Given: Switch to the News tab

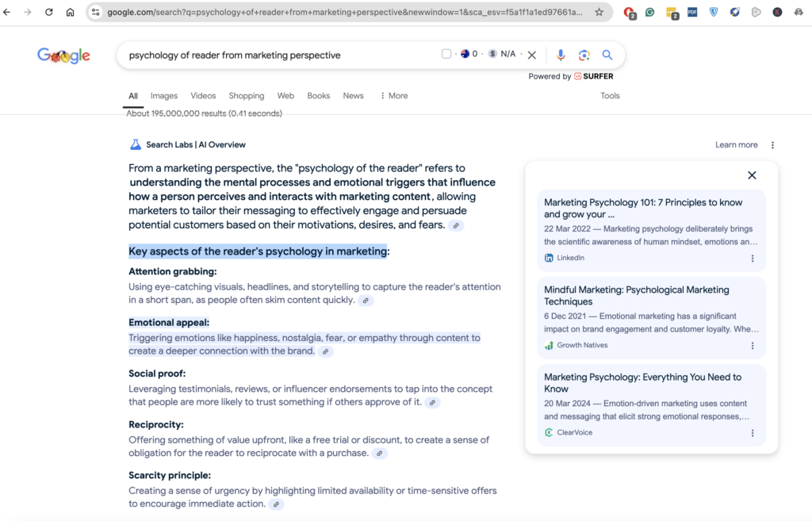Looking at the screenshot, I should pyautogui.click(x=353, y=96).
